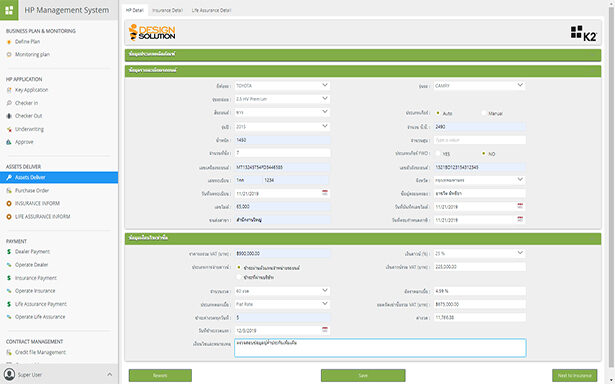Switch to the HP Detail tab
The image size is (615, 384).
135,10
